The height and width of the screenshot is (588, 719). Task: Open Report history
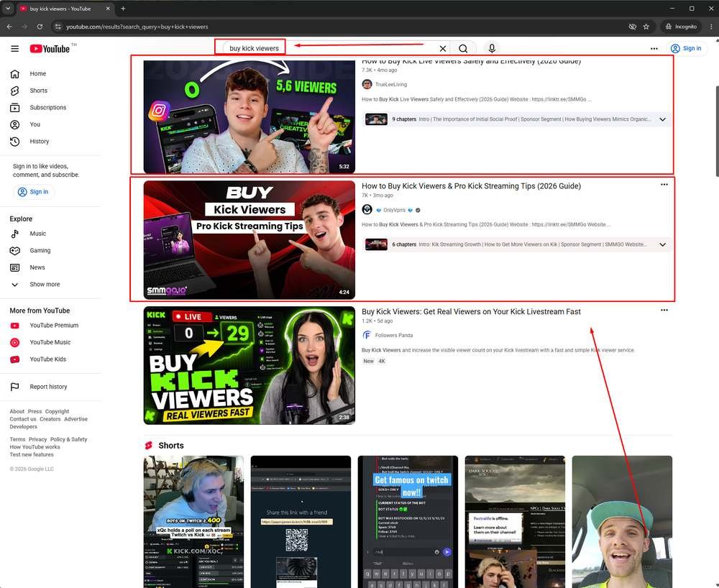coord(50,386)
